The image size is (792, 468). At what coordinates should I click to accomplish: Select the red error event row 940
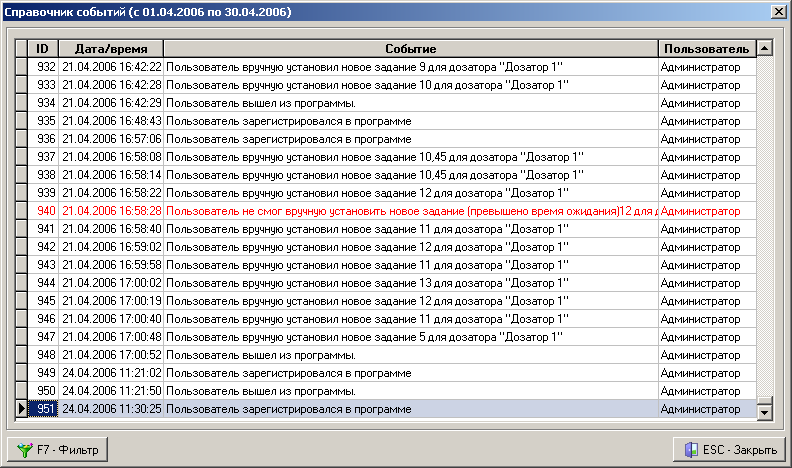pyautogui.click(x=410, y=211)
